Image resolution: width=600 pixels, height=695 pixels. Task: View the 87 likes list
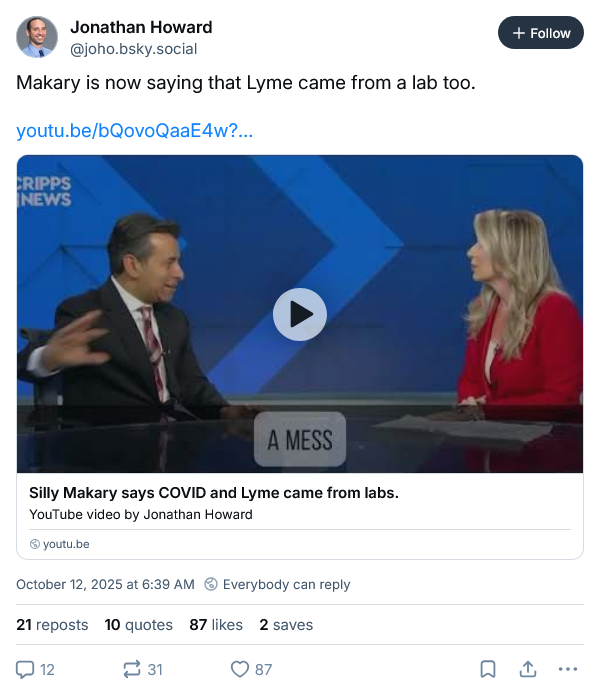tap(216, 624)
